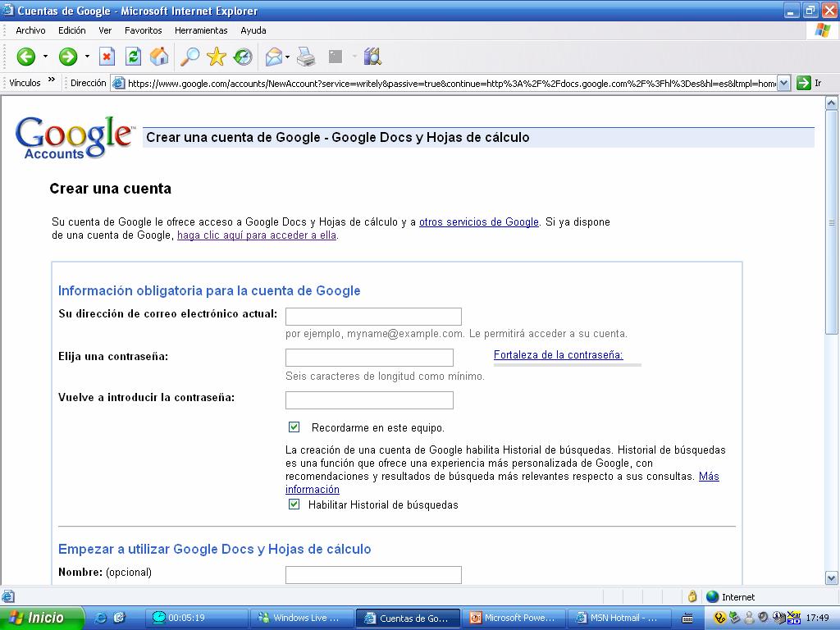The height and width of the screenshot is (630, 840).
Task: Open Fortaleza de la contraseña link
Action: pos(558,354)
